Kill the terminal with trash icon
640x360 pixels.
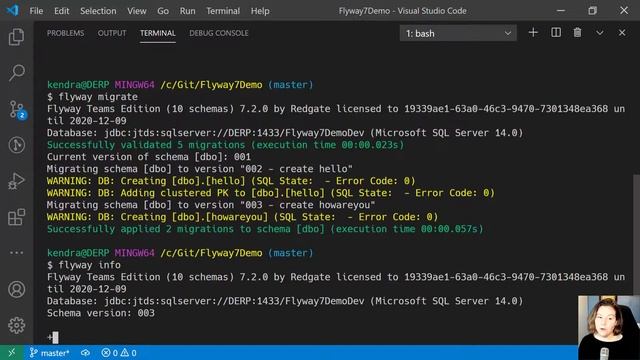577,33
